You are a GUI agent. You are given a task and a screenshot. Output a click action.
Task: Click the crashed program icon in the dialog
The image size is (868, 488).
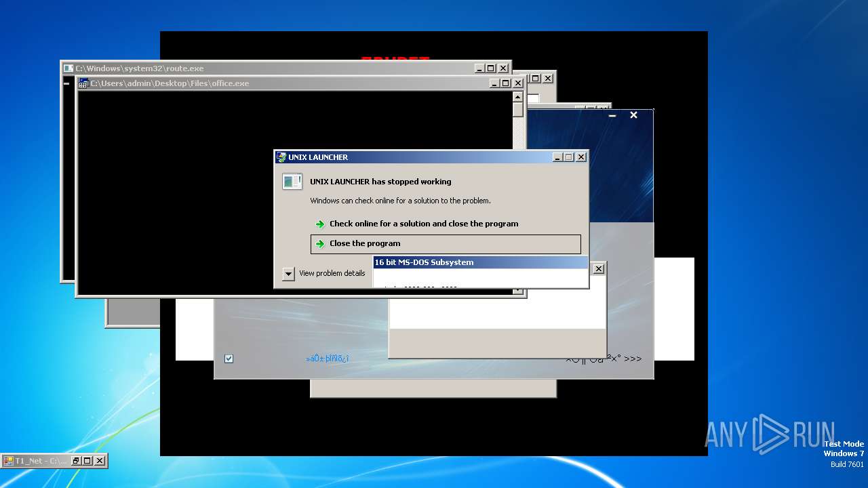[292, 182]
